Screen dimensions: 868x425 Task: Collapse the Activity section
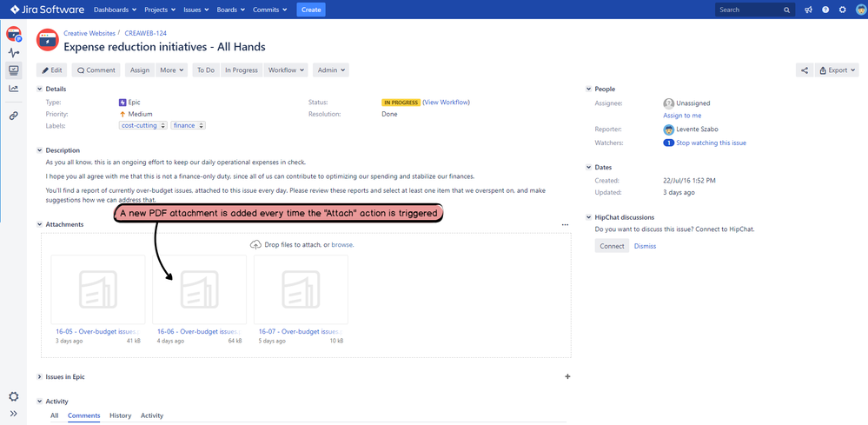pyautogui.click(x=39, y=402)
